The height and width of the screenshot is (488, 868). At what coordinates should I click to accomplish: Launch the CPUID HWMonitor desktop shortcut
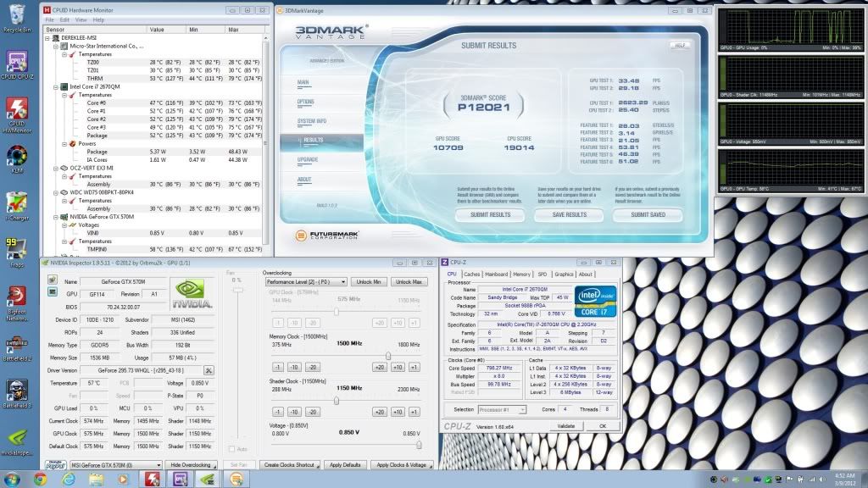coord(17,115)
